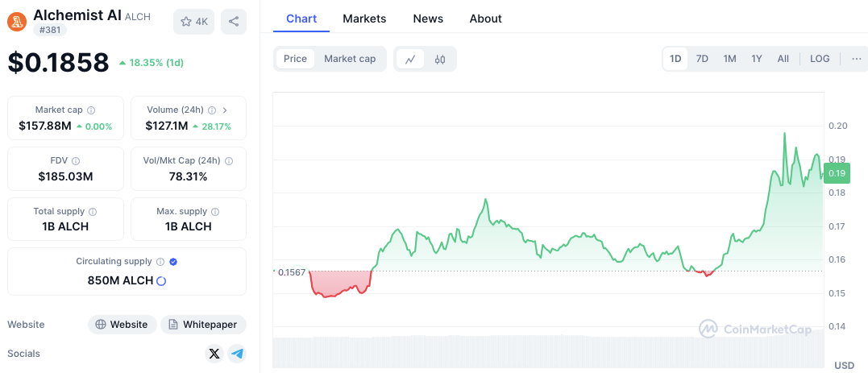Click the globe icon on the Website button
The width and height of the screenshot is (868, 373).
pyautogui.click(x=101, y=325)
